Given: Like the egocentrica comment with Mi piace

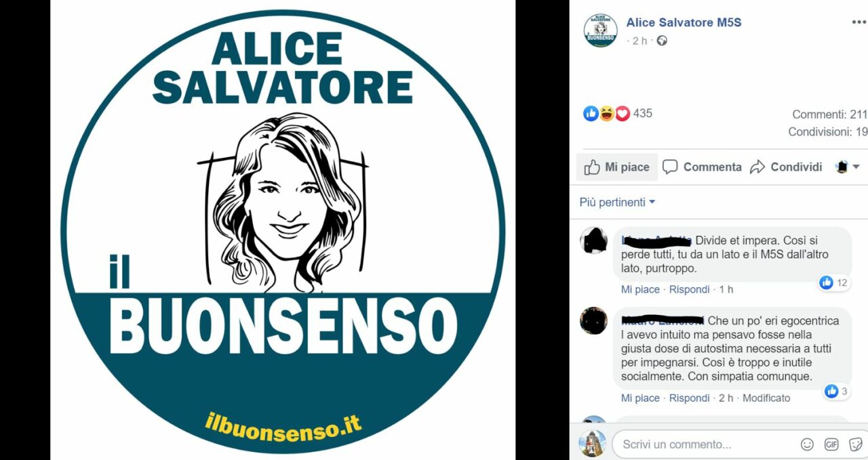Looking at the screenshot, I should click(640, 398).
